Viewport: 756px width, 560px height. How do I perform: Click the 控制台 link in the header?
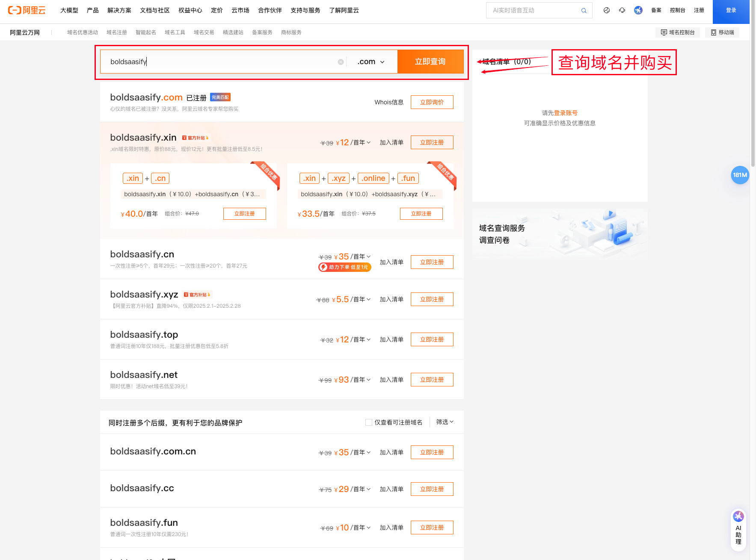click(x=678, y=10)
